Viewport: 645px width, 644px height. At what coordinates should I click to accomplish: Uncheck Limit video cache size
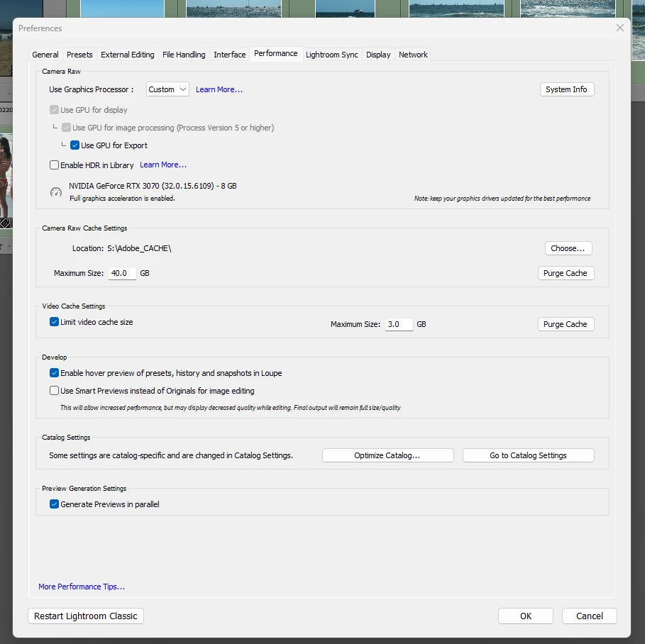54,322
